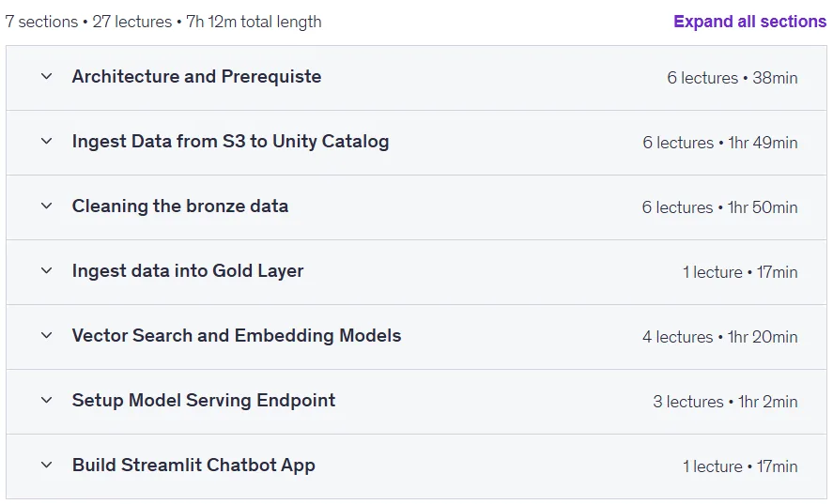Image resolution: width=833 pixels, height=504 pixels.
Task: Click the 6 lectures • 38min label
Action: [733, 78]
